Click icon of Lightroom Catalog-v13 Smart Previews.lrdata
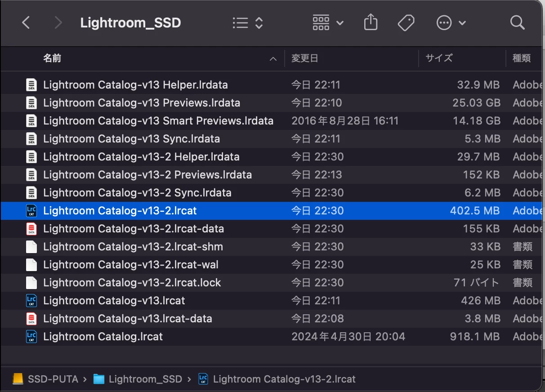The image size is (545, 392). (x=31, y=121)
